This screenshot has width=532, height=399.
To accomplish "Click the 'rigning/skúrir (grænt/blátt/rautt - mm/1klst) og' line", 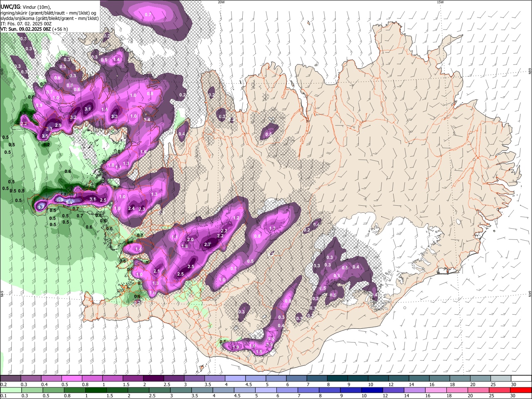I will point(48,13).
